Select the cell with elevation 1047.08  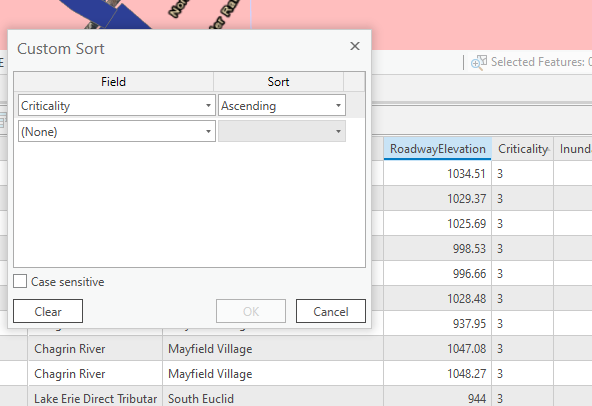click(x=438, y=349)
